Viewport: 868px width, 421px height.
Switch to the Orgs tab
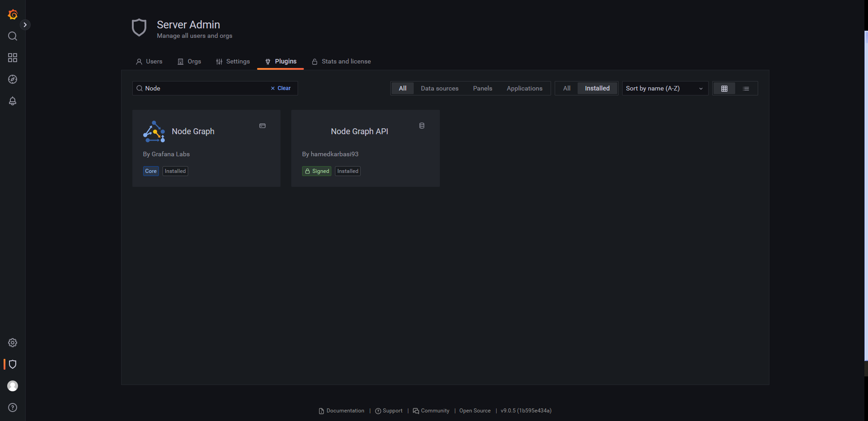click(190, 62)
